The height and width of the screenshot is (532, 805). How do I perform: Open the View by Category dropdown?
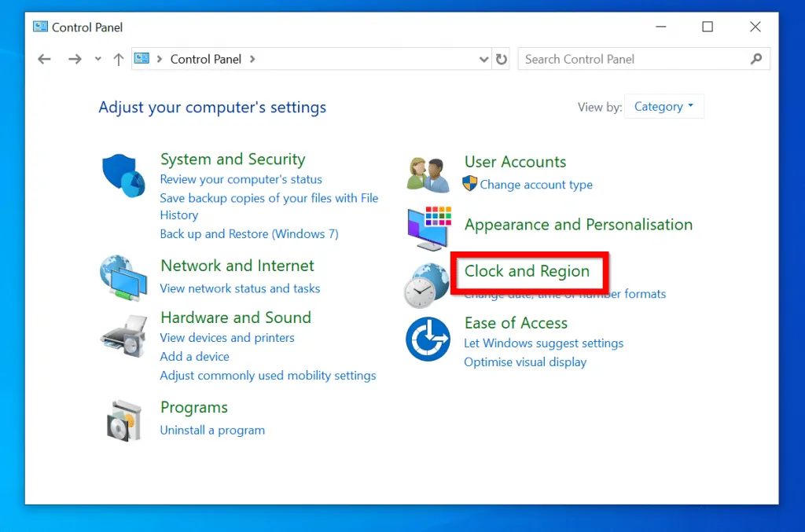[x=663, y=106]
